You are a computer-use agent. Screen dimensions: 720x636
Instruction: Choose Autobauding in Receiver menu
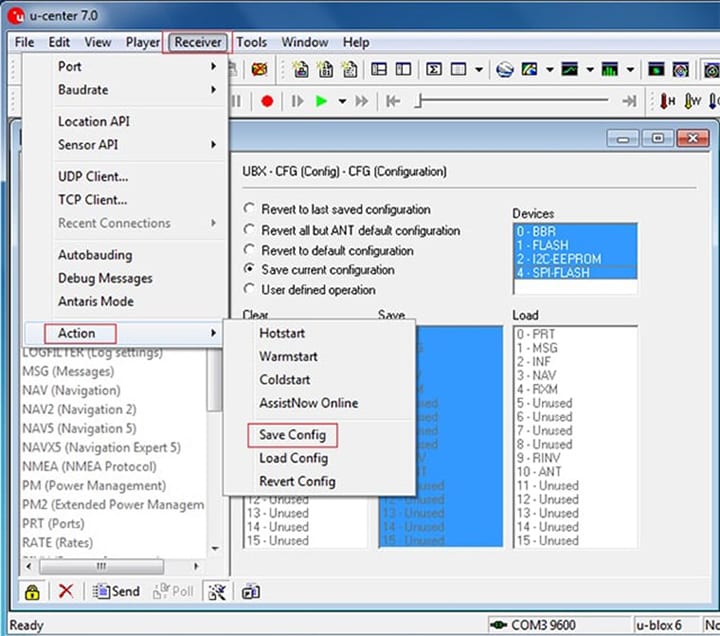click(125, 255)
